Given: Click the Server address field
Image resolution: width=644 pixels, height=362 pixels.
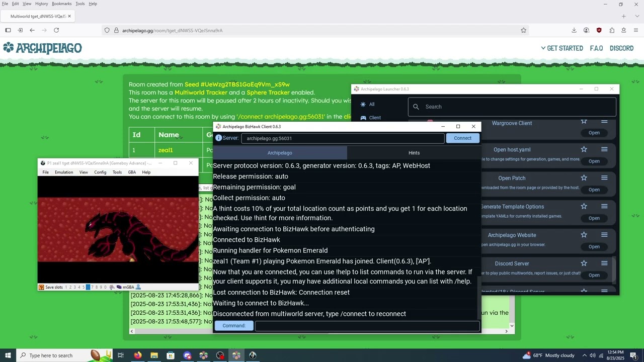Looking at the screenshot, I should (343, 138).
